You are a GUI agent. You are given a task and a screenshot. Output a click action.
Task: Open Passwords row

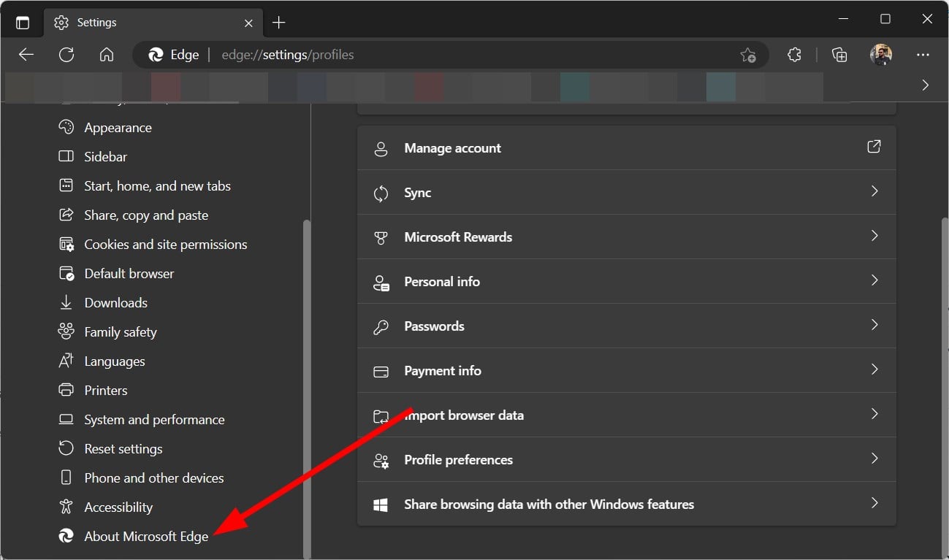[x=626, y=326]
